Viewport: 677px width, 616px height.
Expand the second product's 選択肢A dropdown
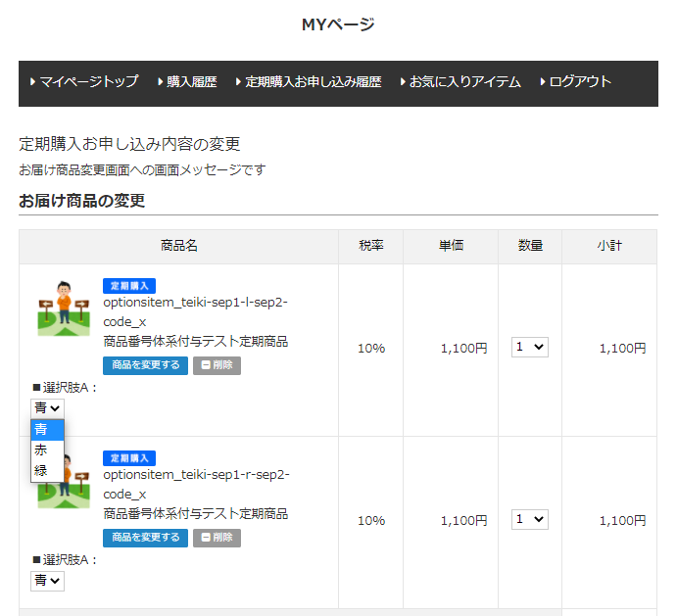click(x=47, y=581)
